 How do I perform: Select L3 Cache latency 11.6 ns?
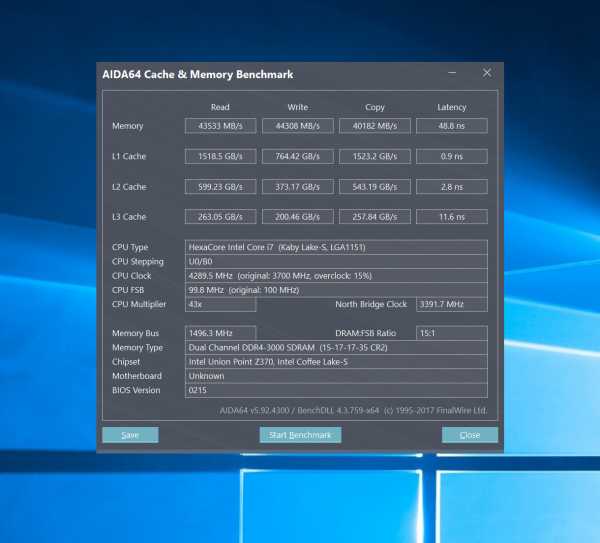click(x=452, y=217)
